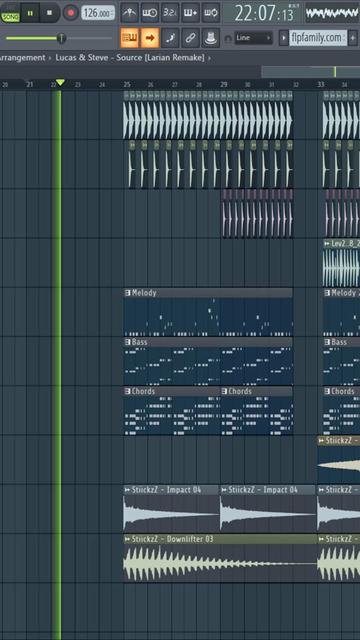Open pattern options arrow beside flpfamily.com
The image size is (360, 640).
point(284,38)
